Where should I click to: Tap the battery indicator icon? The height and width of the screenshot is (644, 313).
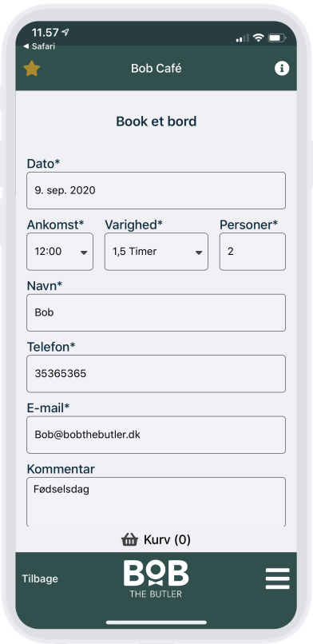[x=276, y=38]
